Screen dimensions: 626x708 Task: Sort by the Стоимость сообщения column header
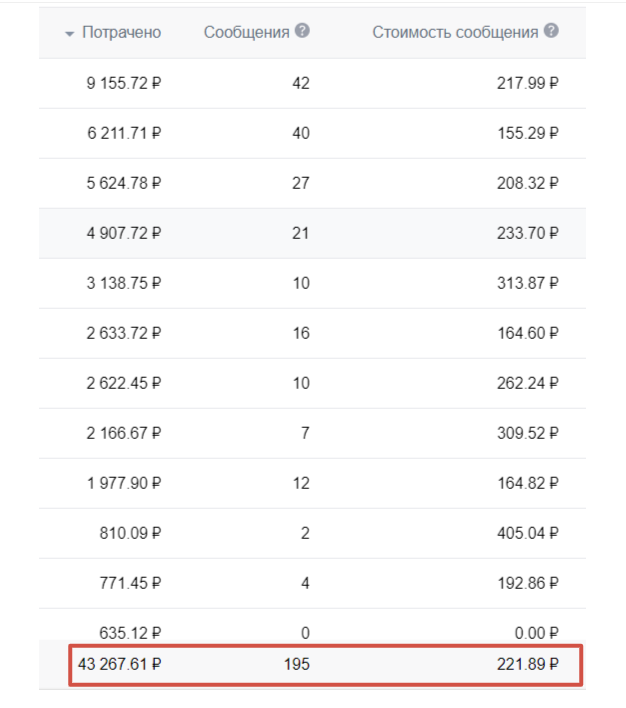(x=455, y=33)
